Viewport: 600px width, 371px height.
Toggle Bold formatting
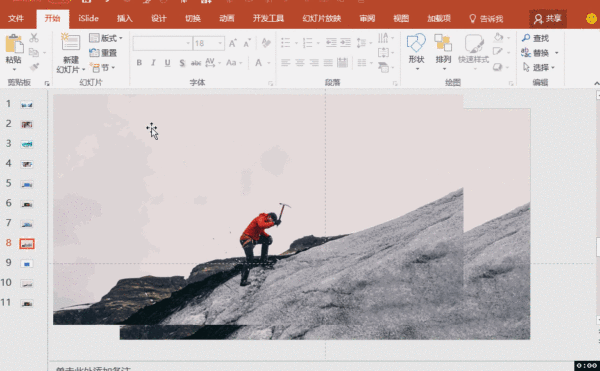coord(139,63)
